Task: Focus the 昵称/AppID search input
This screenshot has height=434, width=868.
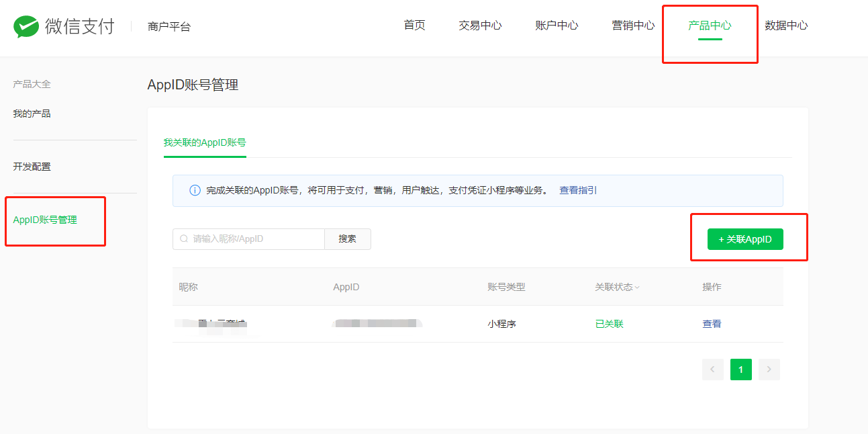Action: [x=248, y=239]
